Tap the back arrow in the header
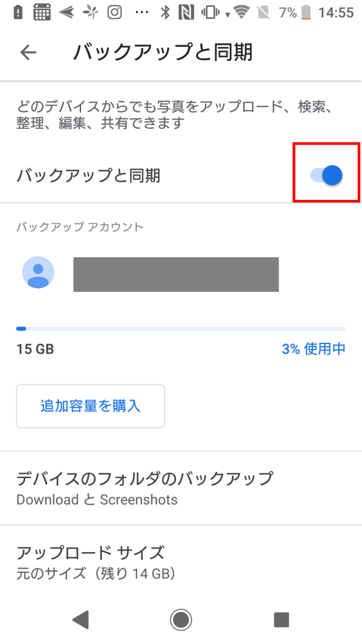362x644 pixels. (x=28, y=52)
